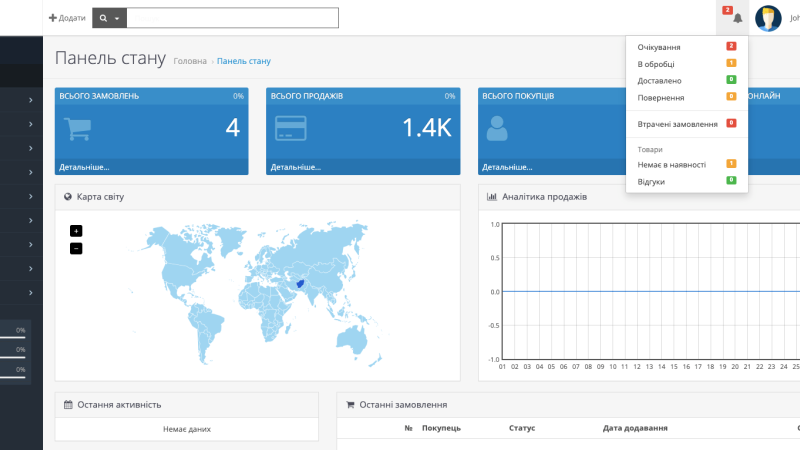
Task: Click the Немає даних activity text
Action: coord(187,429)
